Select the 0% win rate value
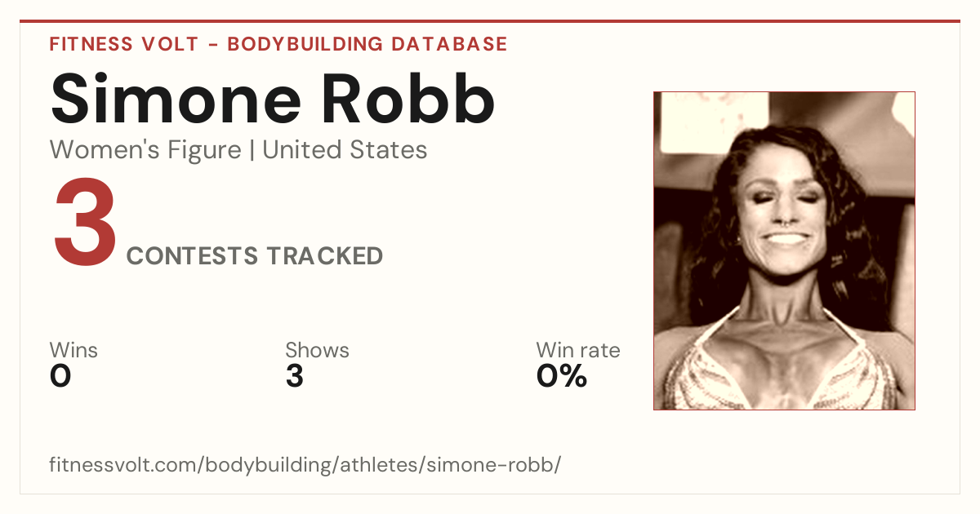 pos(562,376)
